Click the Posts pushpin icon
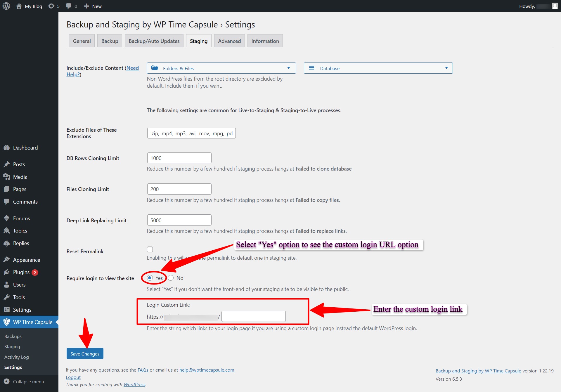 click(x=7, y=164)
